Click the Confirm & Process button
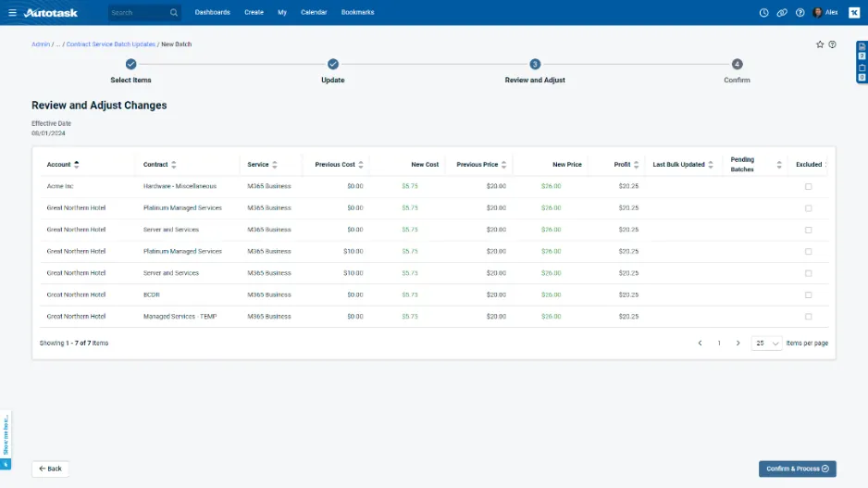Image resolution: width=868 pixels, height=488 pixels. (x=797, y=469)
